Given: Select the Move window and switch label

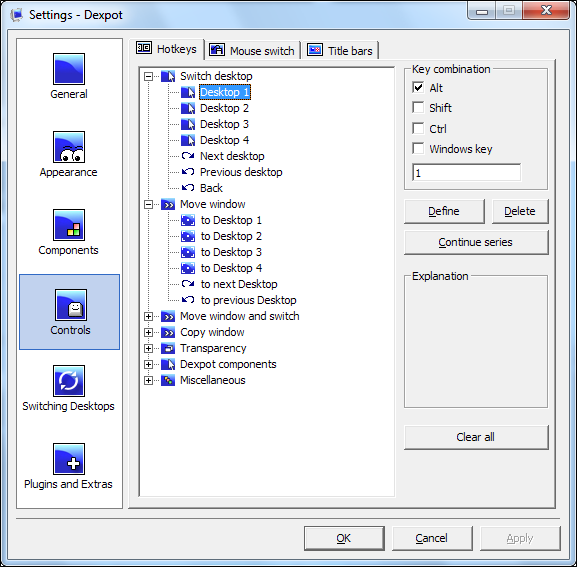Looking at the screenshot, I should point(240,316).
